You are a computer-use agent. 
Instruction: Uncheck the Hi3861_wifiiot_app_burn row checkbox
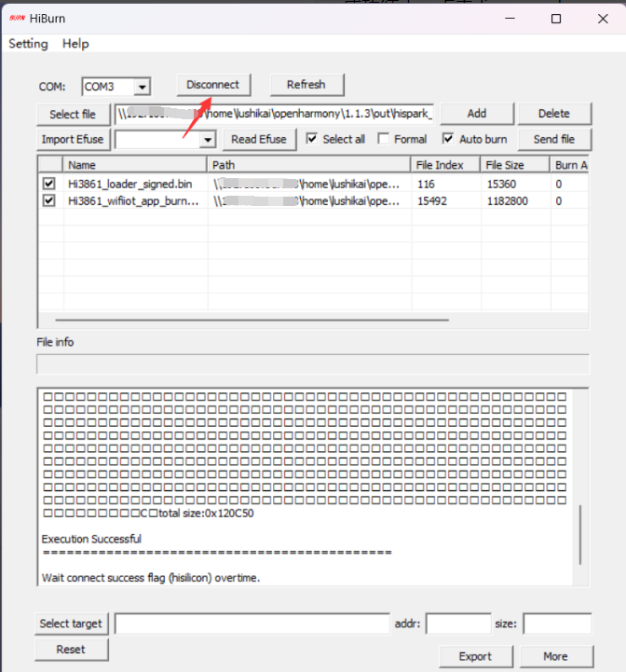tap(48, 200)
